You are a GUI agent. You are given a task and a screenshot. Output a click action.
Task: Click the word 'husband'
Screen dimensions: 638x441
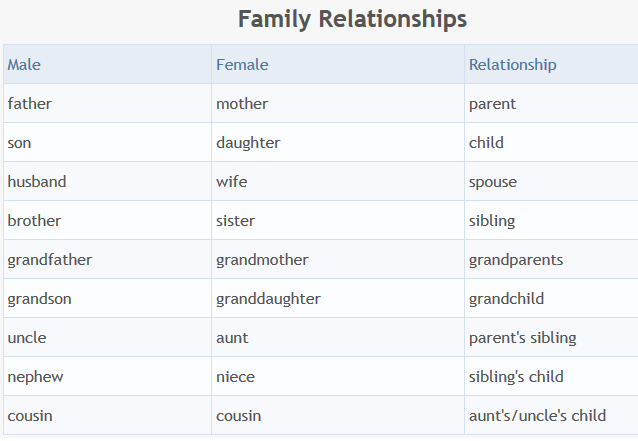click(37, 181)
